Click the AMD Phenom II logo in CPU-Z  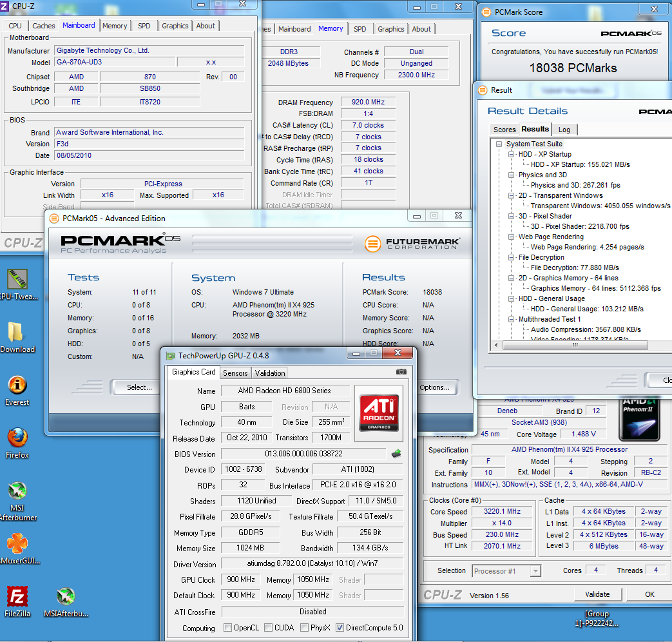[x=639, y=420]
